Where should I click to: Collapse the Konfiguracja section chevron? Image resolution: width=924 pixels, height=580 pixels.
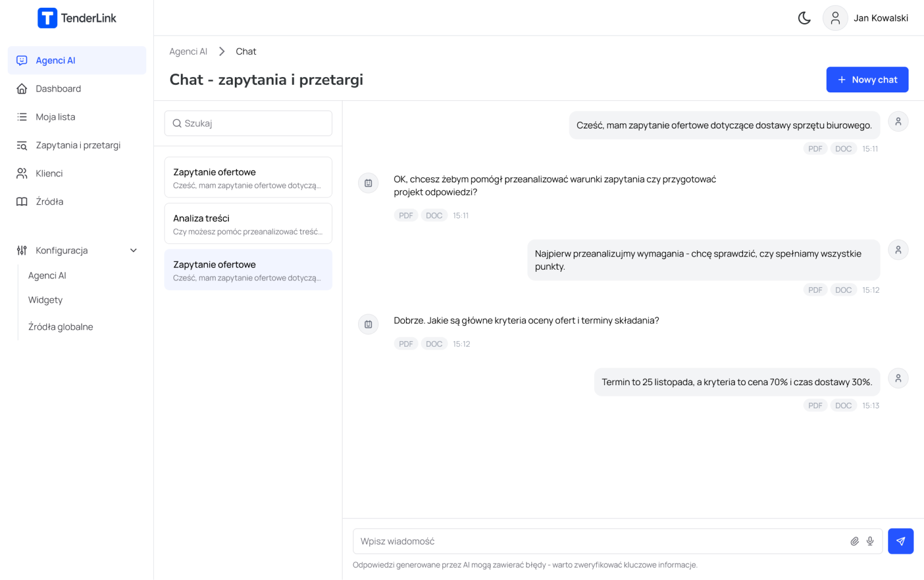tap(133, 250)
